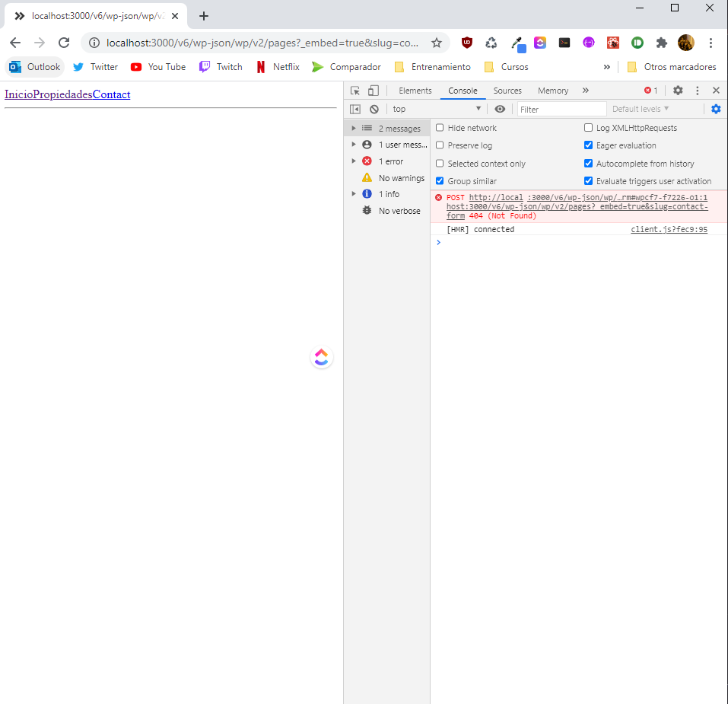Open DevTools settings gear icon
Screen dimensions: 728x704
[x=678, y=91]
